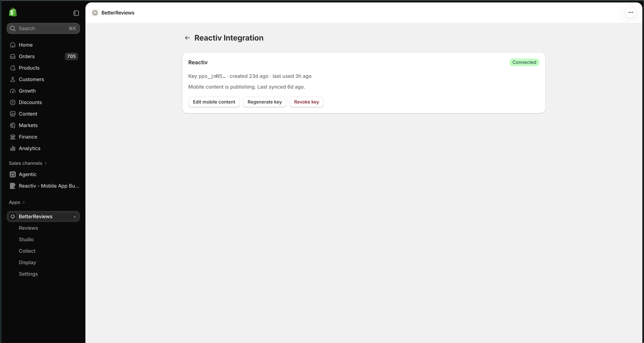
Task: Open the Home menu item
Action: click(x=43, y=45)
